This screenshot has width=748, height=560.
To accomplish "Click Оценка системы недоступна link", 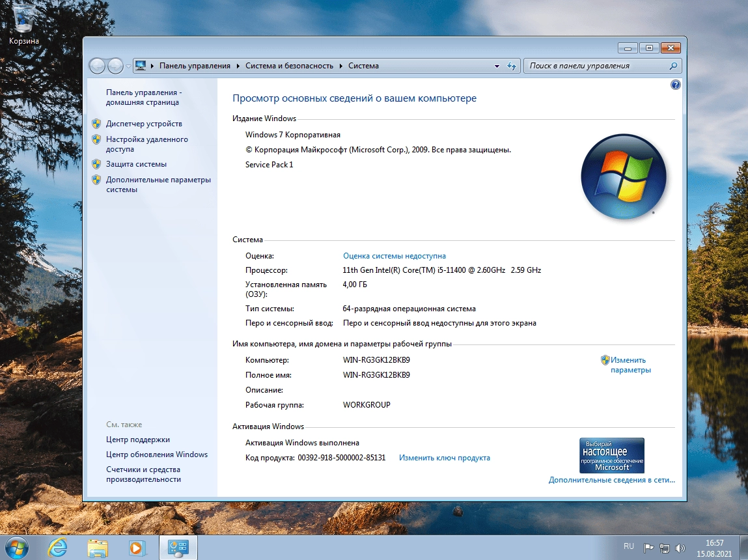I will click(x=395, y=256).
